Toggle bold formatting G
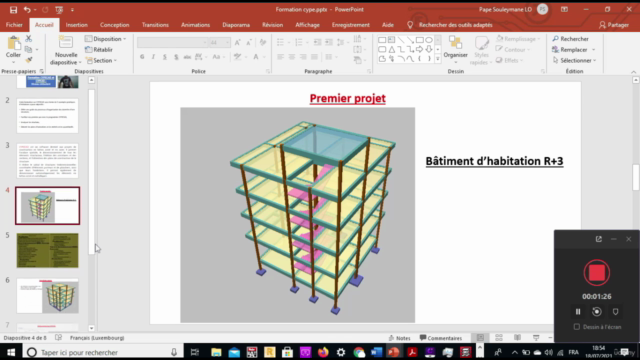This screenshot has height=360, width=640. 142,57
